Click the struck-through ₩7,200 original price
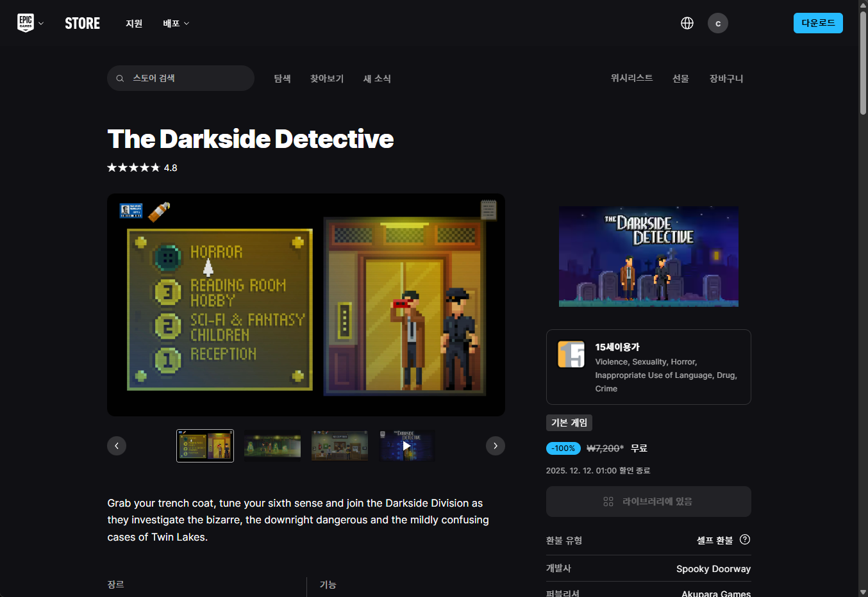Screen dimensions: 868x597 605,448
